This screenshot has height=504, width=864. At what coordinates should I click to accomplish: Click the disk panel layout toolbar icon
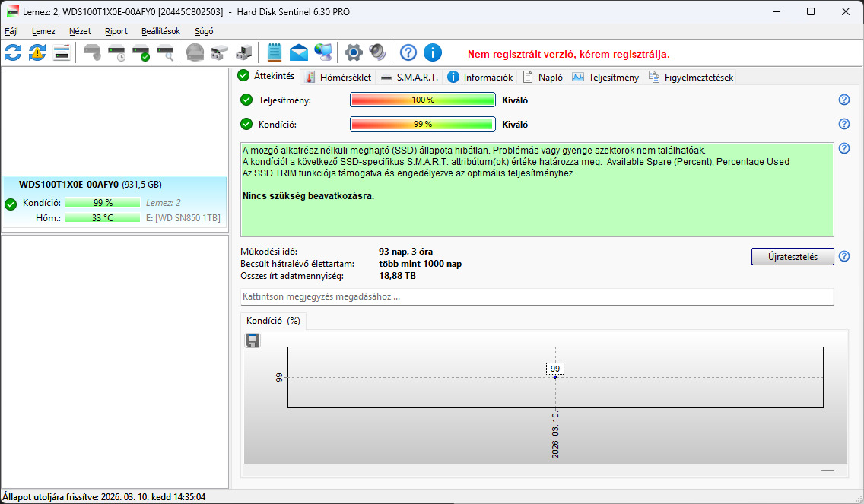click(62, 53)
